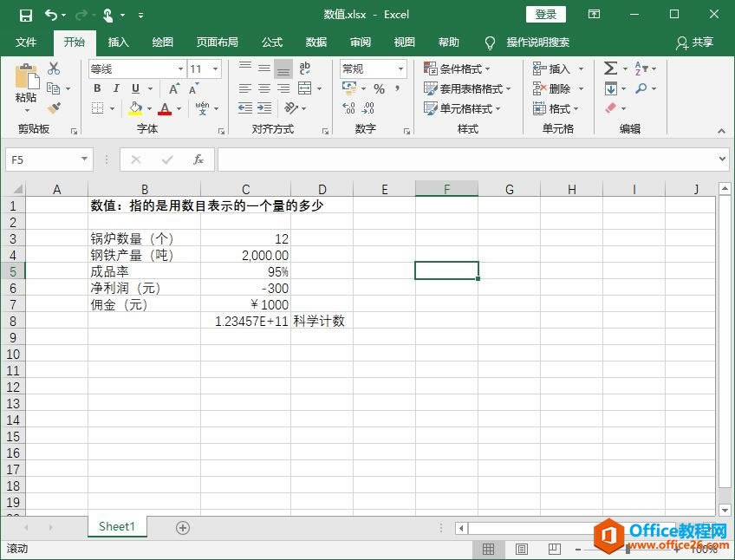The image size is (735, 560).
Task: Switch to the 插入 ribbon tab
Action: (118, 42)
